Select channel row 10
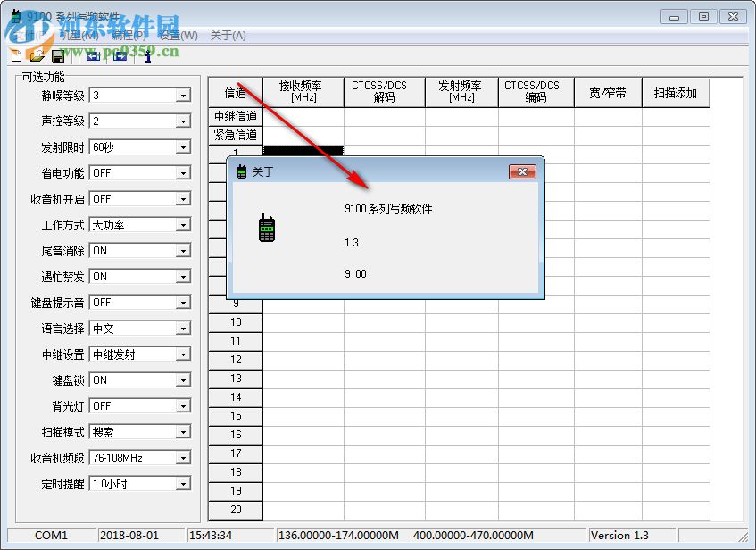This screenshot has height=550, width=756. (x=236, y=322)
